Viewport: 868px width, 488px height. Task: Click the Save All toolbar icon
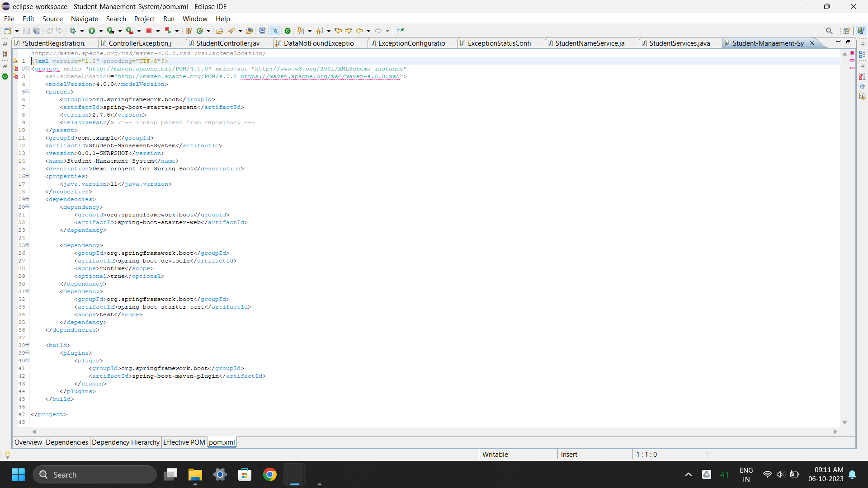37,31
